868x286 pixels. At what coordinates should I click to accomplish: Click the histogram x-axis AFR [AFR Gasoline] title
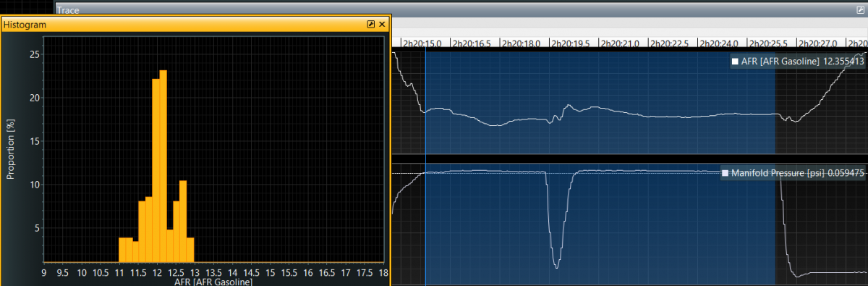[213, 282]
